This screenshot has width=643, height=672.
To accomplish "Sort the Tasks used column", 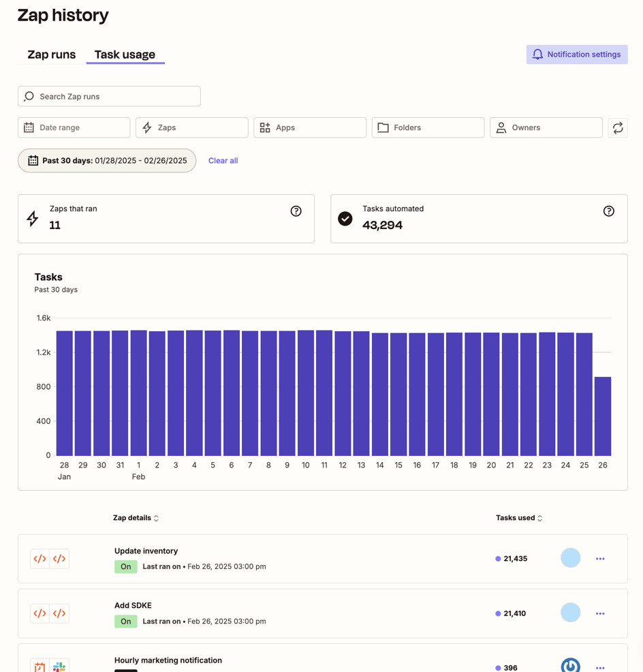I will pos(539,517).
